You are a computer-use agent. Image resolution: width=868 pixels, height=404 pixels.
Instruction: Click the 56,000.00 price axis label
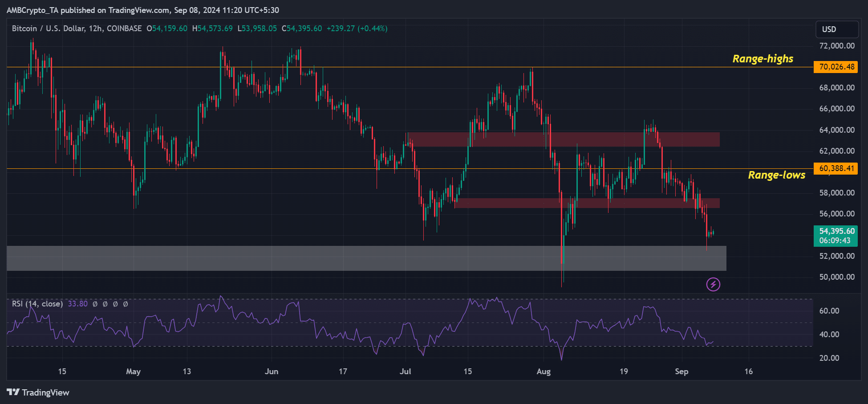pos(837,214)
